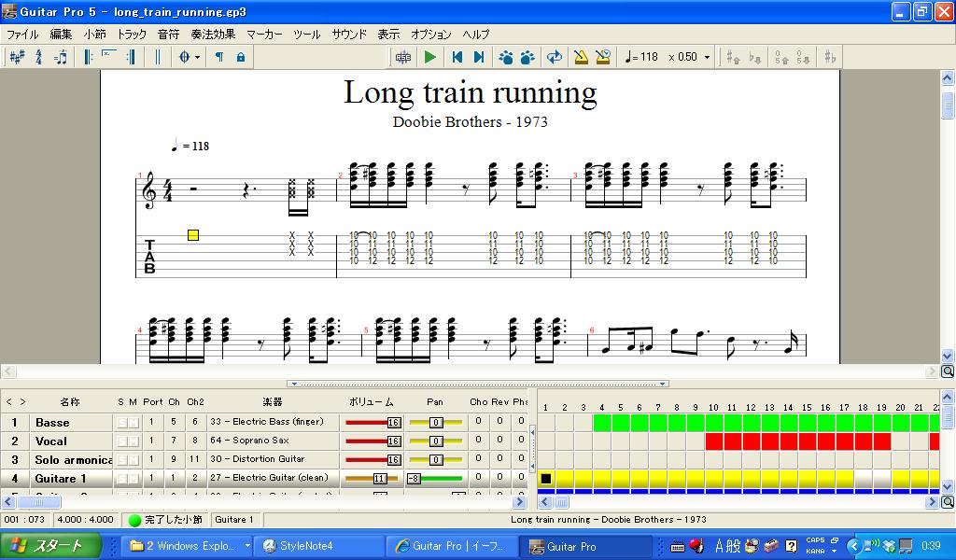Click the yellow cursor in tablature

click(193, 235)
